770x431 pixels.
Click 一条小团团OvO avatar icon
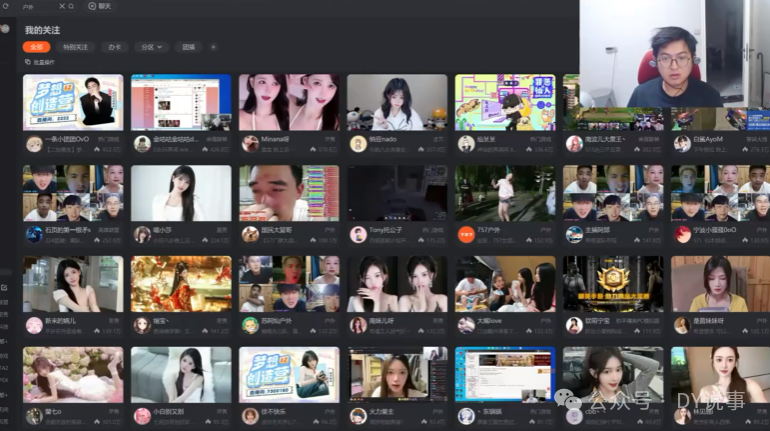[x=34, y=144]
